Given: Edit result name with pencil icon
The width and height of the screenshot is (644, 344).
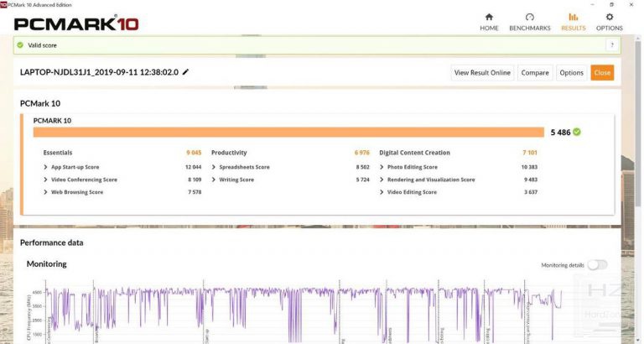Looking at the screenshot, I should click(185, 72).
